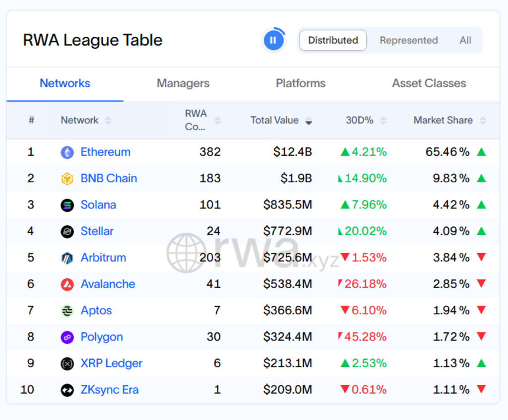Open the Managers tab
The height and width of the screenshot is (420, 508).
coord(183,83)
